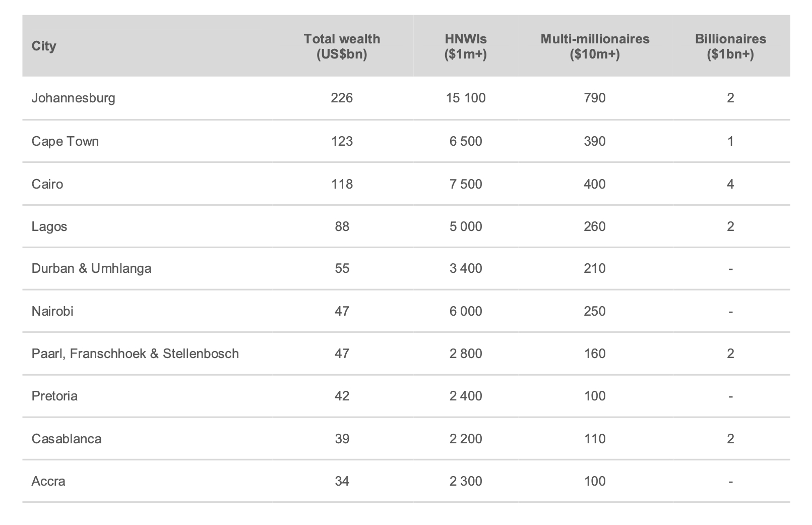Click the City column header

click(44, 46)
